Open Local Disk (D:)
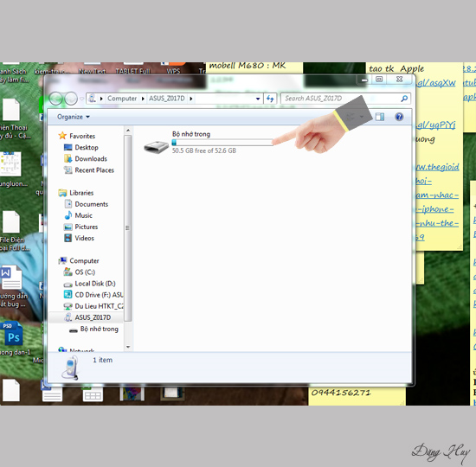This screenshot has height=467, width=476. 95,284
